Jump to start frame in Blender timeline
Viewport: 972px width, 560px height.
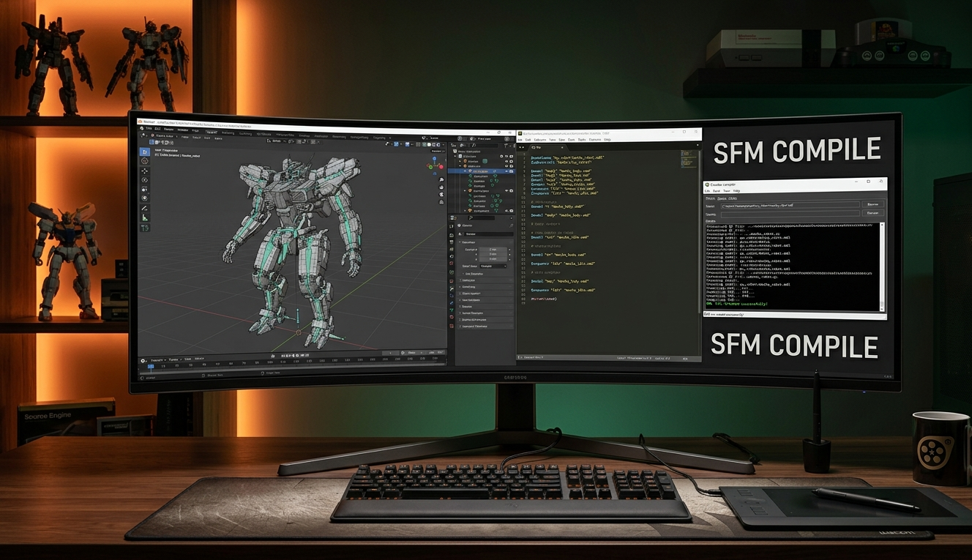coord(283,356)
